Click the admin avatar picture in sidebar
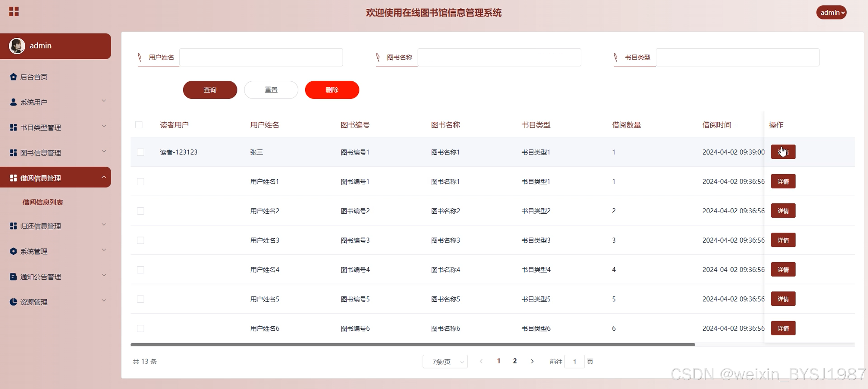This screenshot has height=389, width=868. click(x=17, y=46)
